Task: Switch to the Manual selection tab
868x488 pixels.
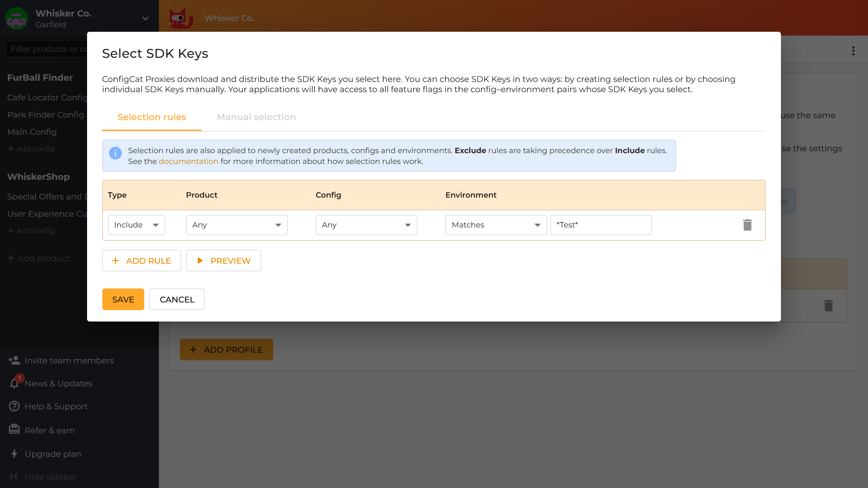Action: [x=256, y=117]
